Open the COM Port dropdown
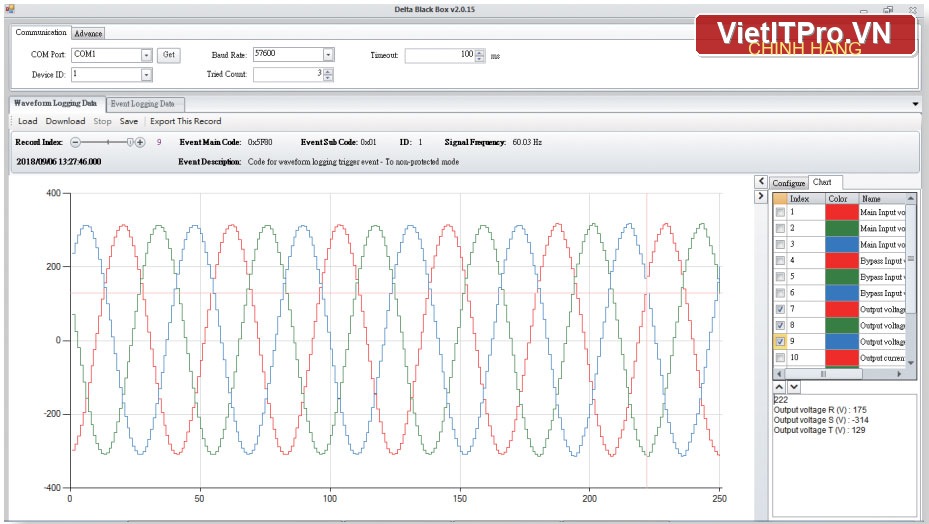The image size is (929, 524). pos(146,55)
